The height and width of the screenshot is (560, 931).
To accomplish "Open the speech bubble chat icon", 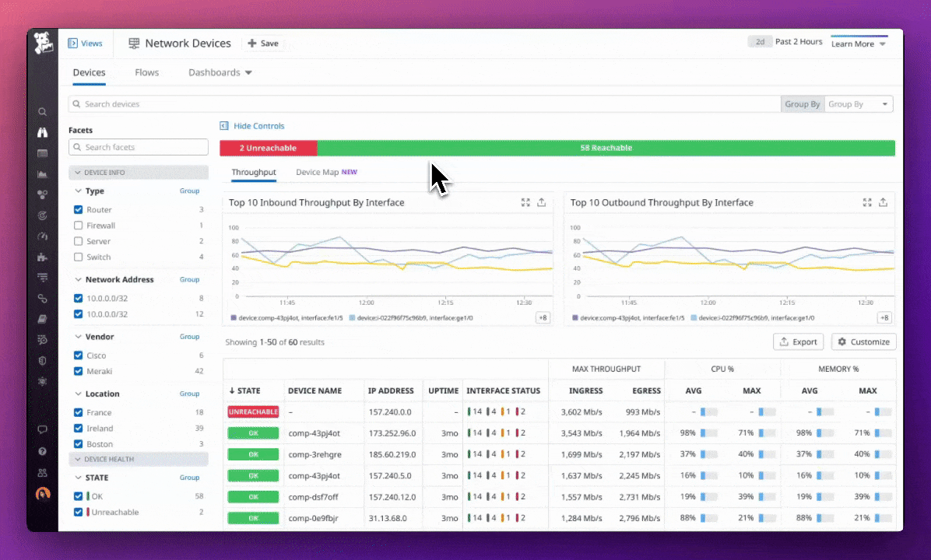I will click(42, 429).
